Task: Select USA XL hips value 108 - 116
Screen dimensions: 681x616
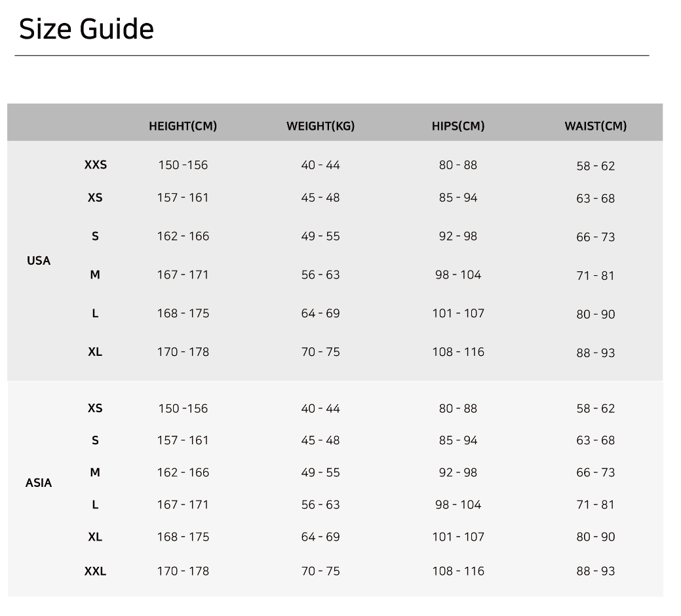Action: coord(458,352)
